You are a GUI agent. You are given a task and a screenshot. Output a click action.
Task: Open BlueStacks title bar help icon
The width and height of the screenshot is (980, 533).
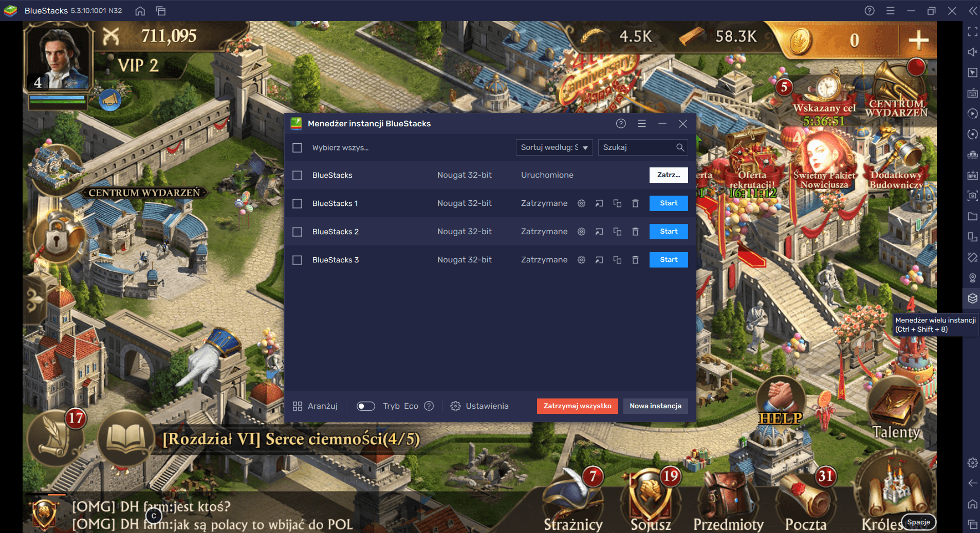click(870, 11)
